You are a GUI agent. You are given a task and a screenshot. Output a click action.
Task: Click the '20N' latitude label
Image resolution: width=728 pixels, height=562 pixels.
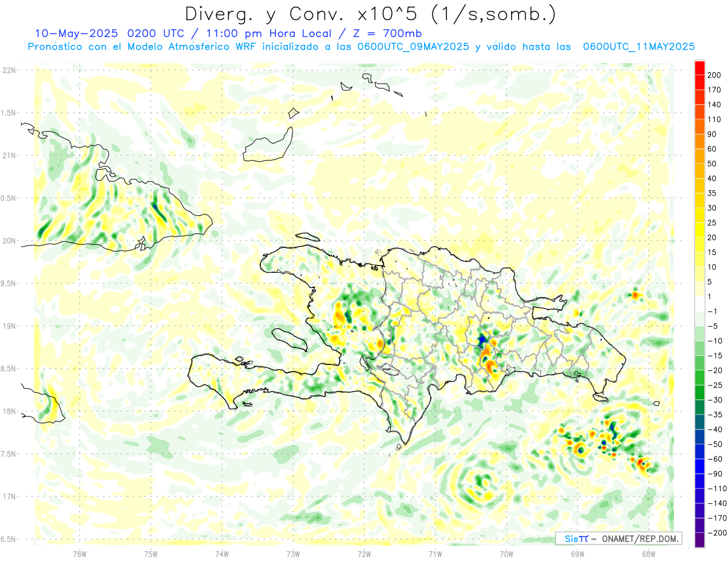click(x=8, y=241)
